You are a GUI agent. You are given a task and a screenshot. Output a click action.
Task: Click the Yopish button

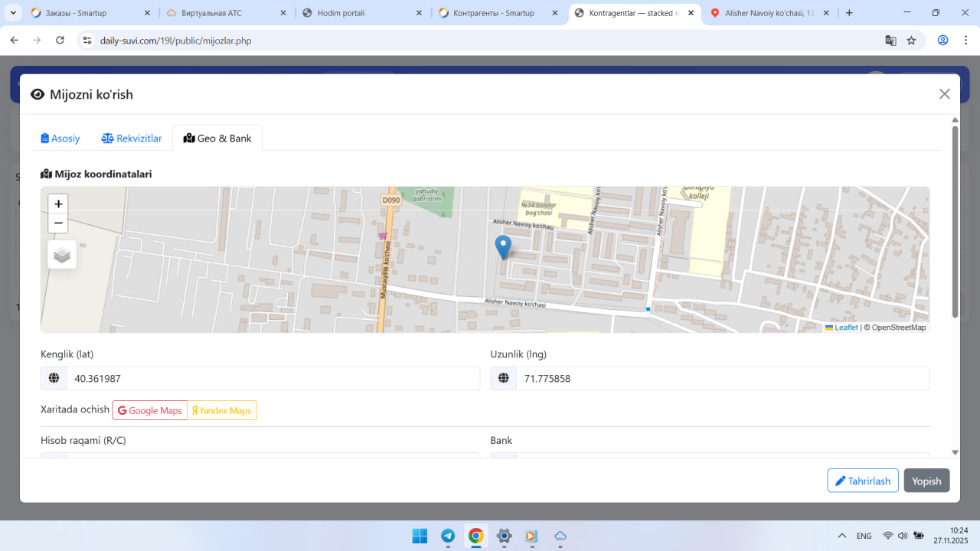pos(926,481)
